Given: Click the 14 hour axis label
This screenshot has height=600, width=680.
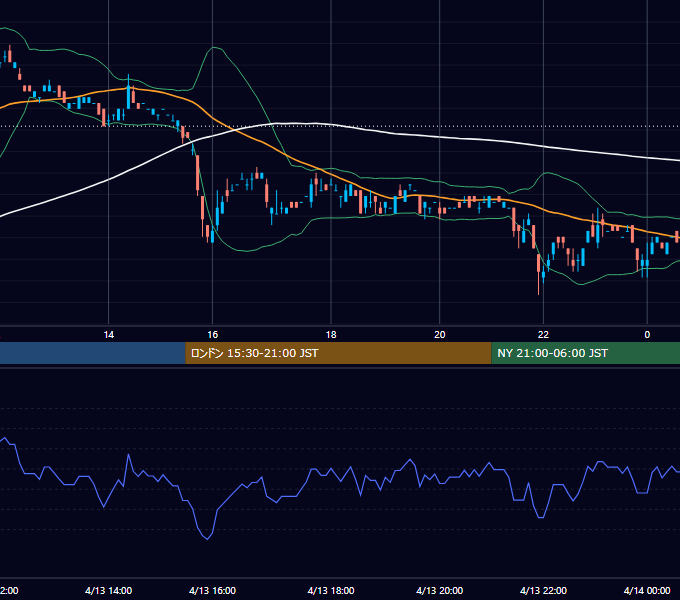Looking at the screenshot, I should click(x=108, y=335).
